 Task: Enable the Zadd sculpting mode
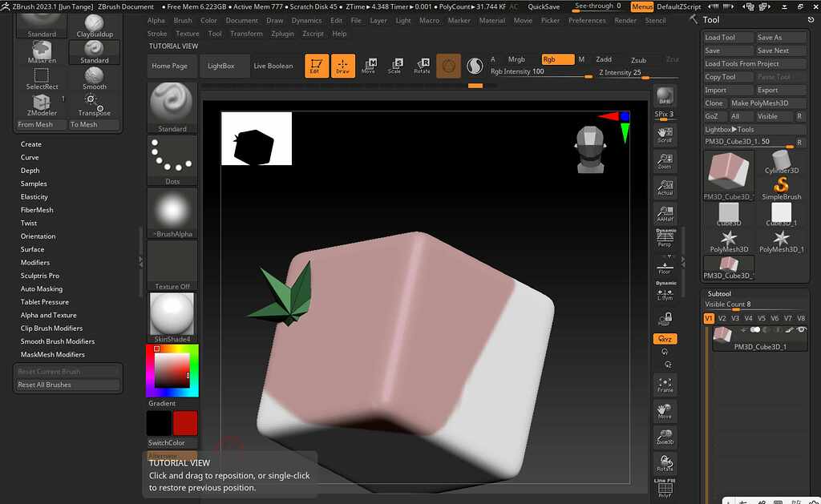click(x=605, y=58)
